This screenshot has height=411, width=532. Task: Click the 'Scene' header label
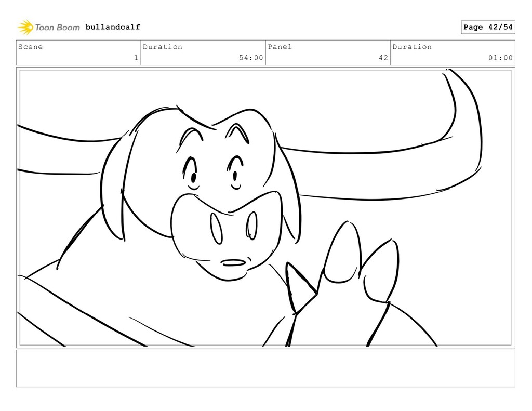click(31, 47)
